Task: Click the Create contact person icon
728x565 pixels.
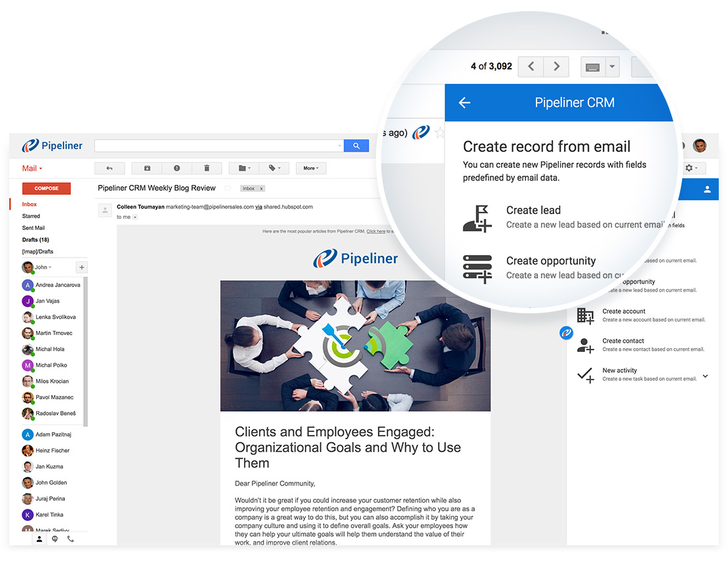Action: [586, 344]
